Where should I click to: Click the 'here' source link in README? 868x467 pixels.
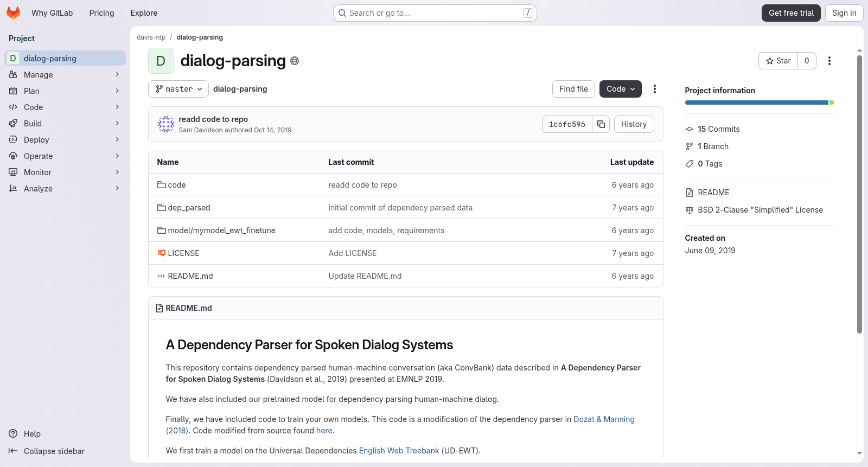(x=324, y=431)
